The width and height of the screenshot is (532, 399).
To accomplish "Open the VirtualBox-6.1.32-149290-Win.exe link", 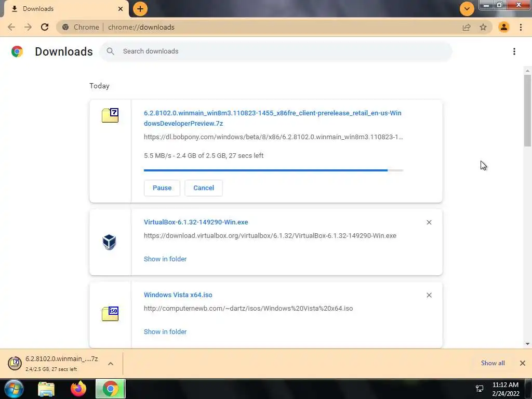I will coord(196,222).
